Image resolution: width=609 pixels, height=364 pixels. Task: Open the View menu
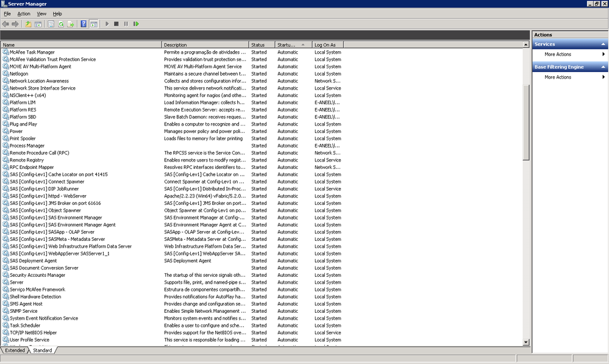[x=41, y=14]
